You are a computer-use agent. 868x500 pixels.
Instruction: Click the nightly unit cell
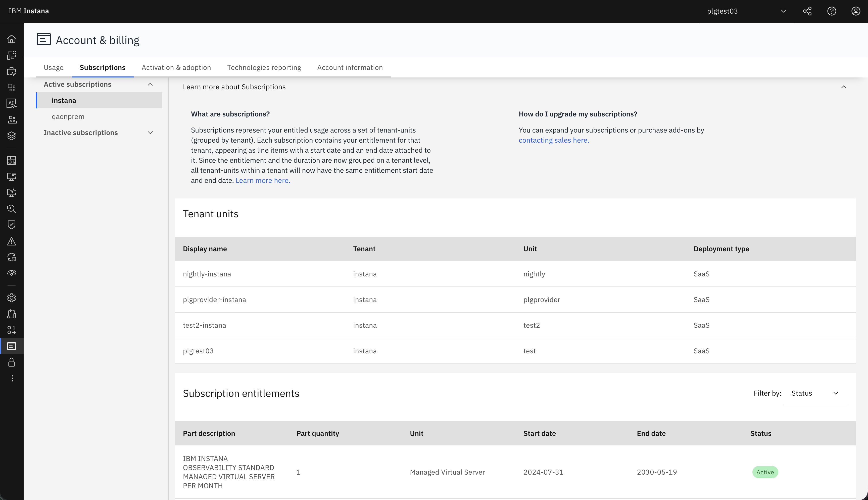click(534, 274)
